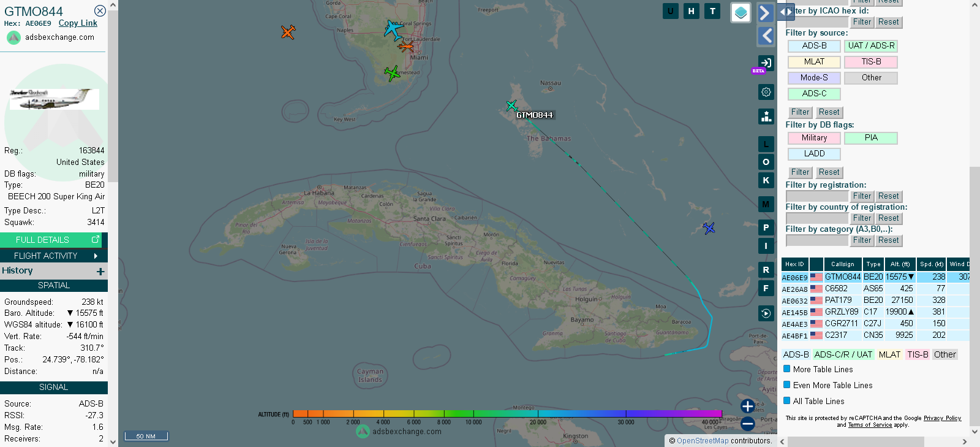
Task: Click the altitude color scale bar
Action: (507, 414)
